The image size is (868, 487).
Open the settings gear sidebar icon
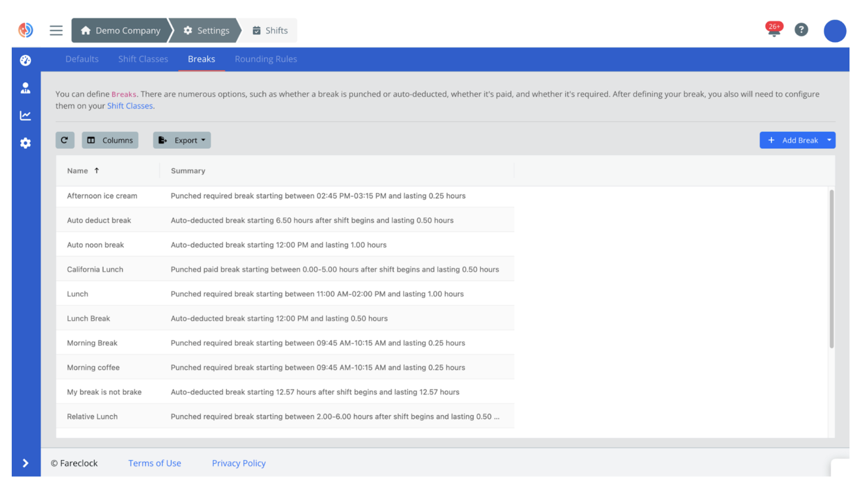[26, 143]
